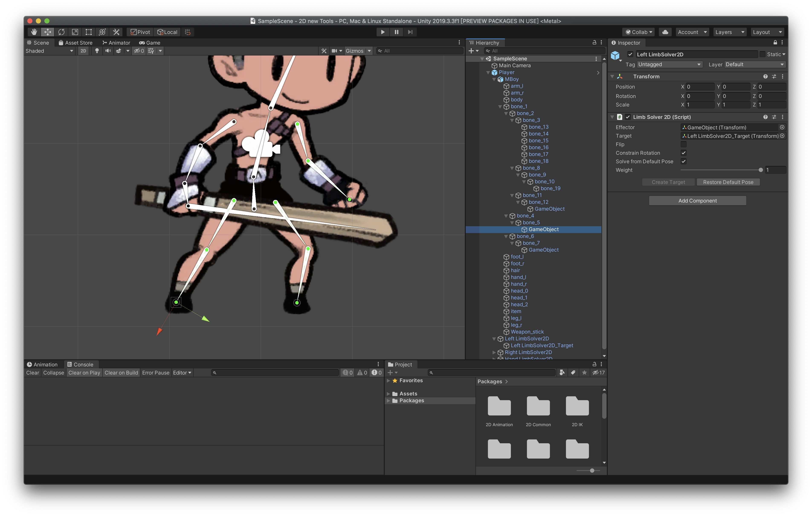Select the Rotate tool
Screen dimensions: 812x516
[x=61, y=32]
